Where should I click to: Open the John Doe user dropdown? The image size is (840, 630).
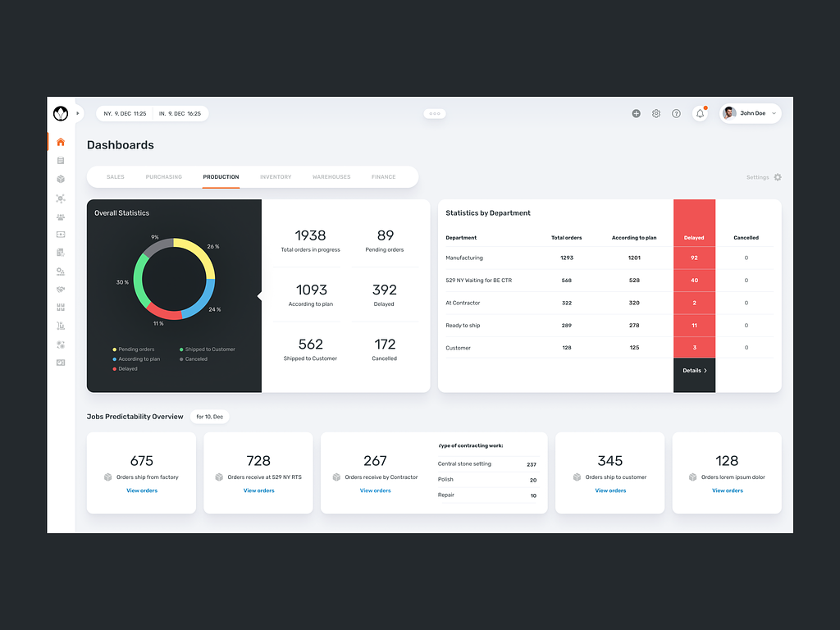click(750, 113)
